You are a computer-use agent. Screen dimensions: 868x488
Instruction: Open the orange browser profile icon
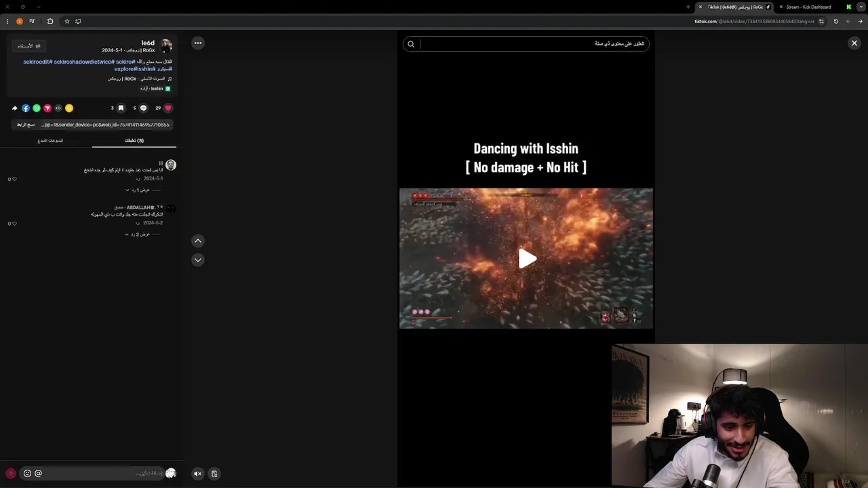point(20,21)
